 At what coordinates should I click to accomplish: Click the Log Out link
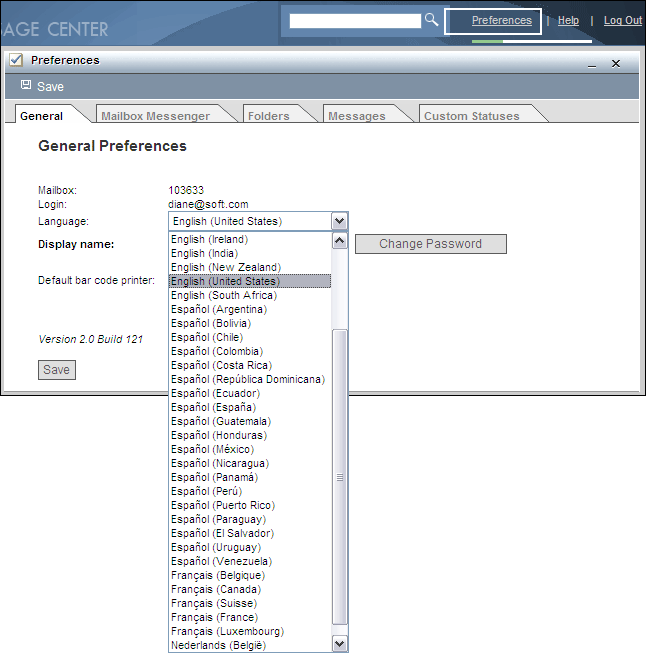pos(623,21)
